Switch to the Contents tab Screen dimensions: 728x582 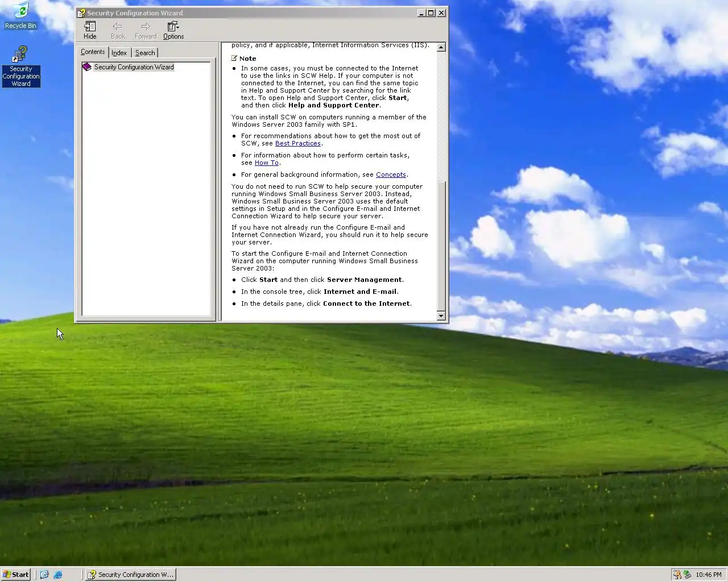(93, 52)
